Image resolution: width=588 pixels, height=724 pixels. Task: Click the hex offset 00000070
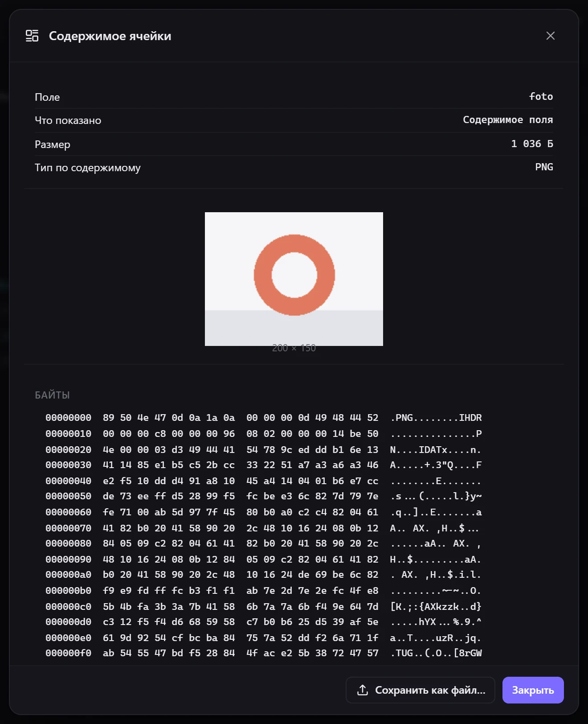click(x=68, y=528)
